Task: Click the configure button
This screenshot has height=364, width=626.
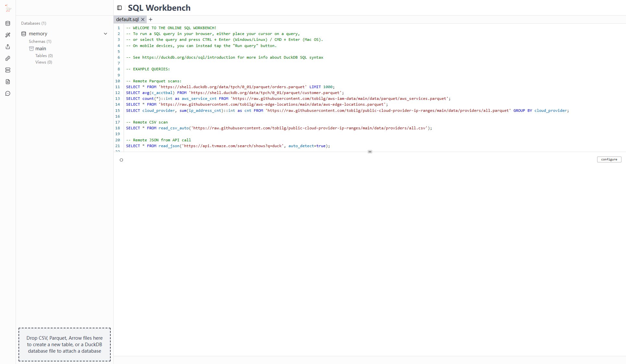Action: (609, 159)
